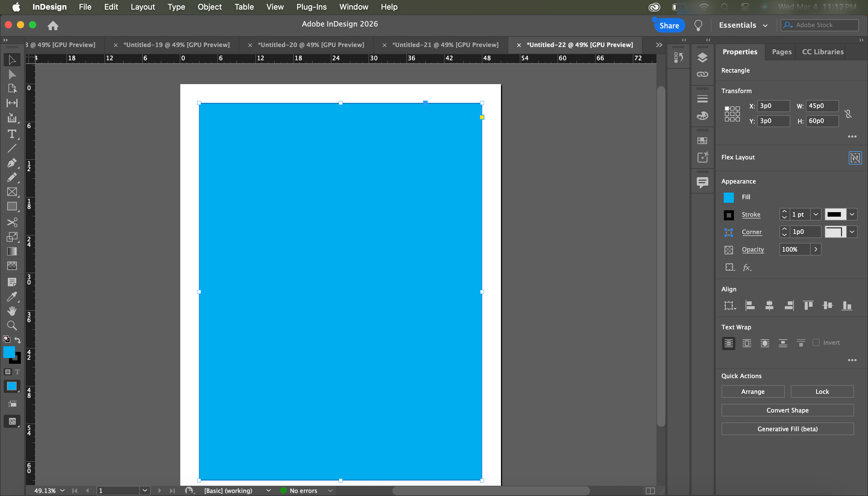Switch to the Pages tab
The image size is (868, 496).
point(782,52)
